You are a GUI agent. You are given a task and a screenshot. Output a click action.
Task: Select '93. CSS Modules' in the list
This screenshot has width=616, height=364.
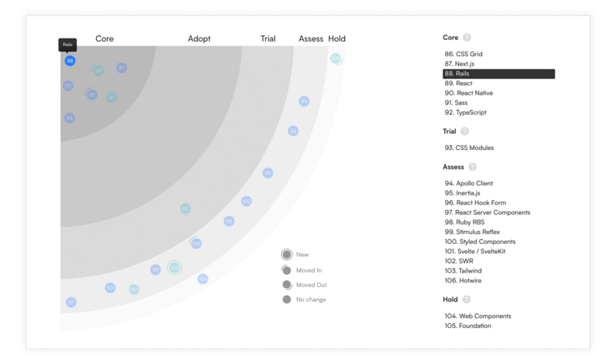[470, 148]
